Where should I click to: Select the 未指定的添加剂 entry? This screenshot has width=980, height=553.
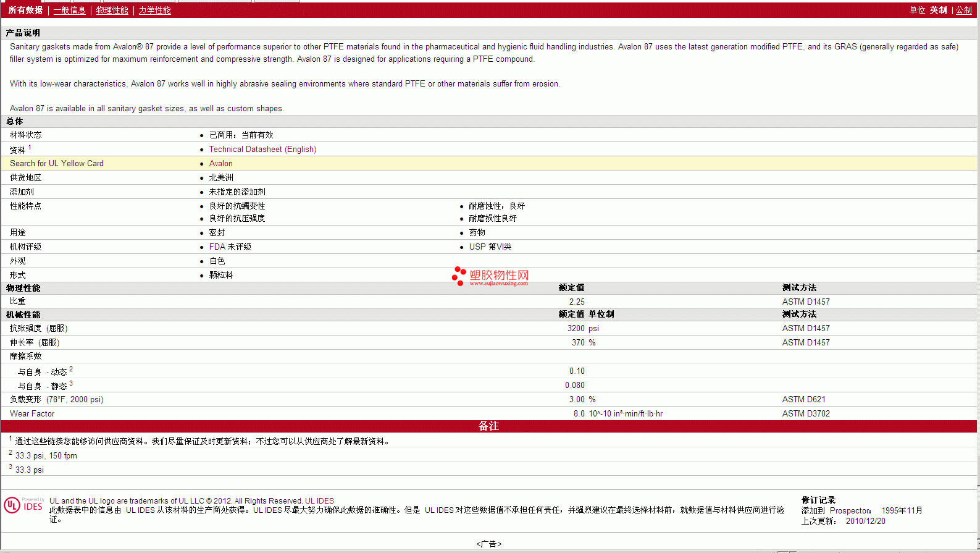[x=237, y=192]
